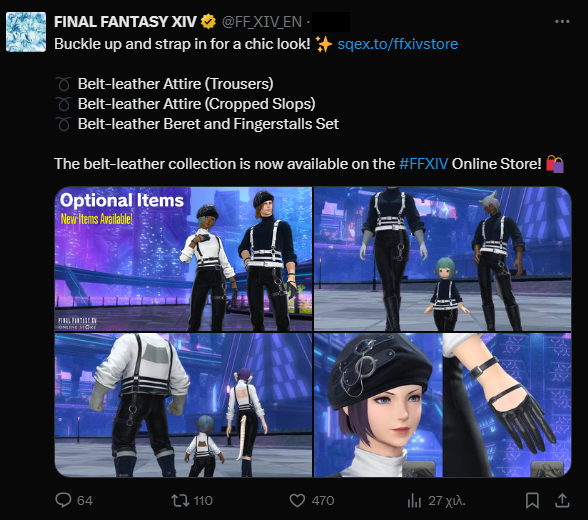Share the tweet with upload icon
This screenshot has height=520, width=588.
pyautogui.click(x=562, y=501)
